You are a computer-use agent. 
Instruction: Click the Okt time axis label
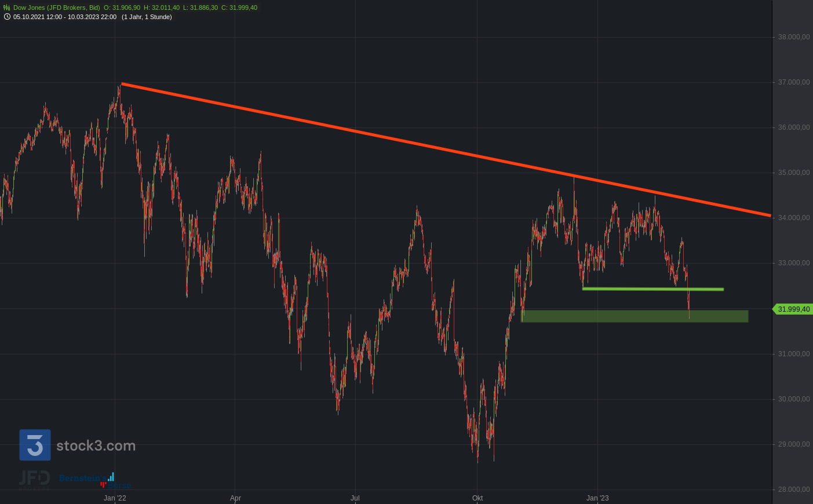477,498
